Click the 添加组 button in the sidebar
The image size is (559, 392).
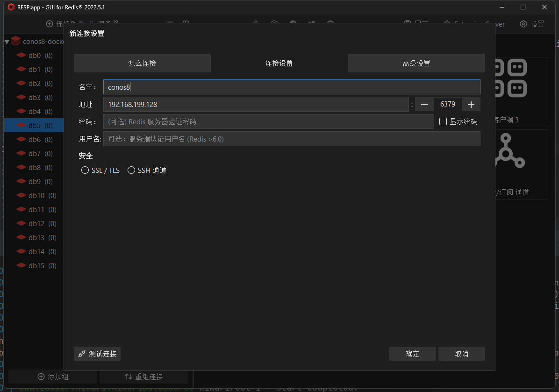(53, 377)
